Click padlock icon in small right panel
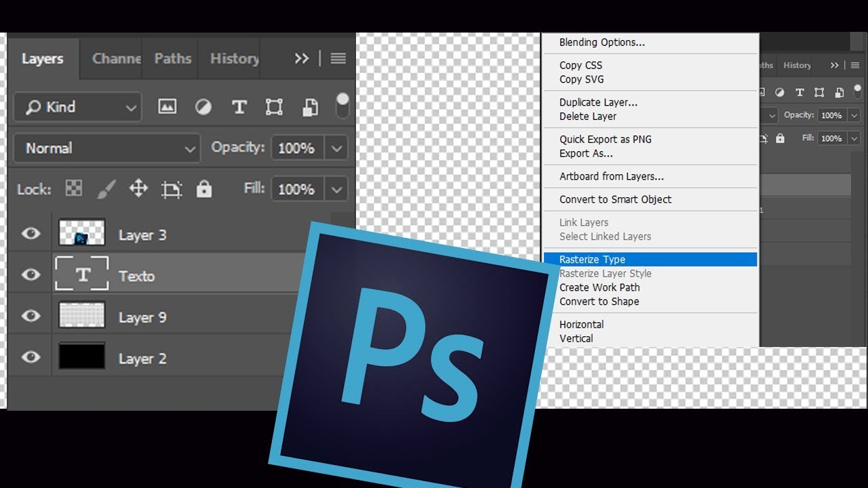Viewport: 868px width, 488px height. click(x=780, y=138)
